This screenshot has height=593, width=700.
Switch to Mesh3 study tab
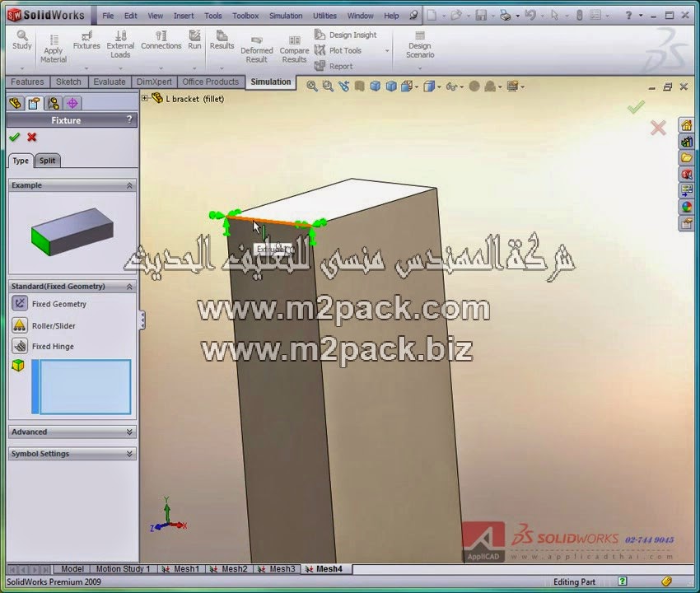click(278, 569)
